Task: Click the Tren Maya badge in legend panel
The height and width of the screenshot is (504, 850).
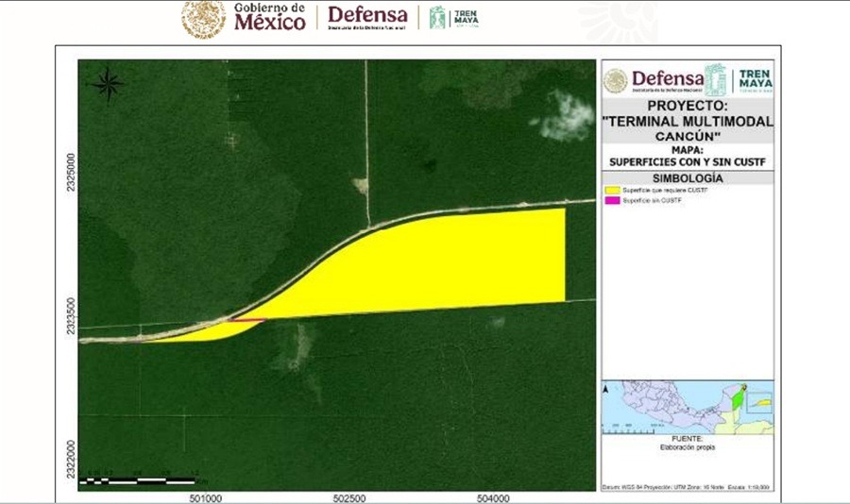Action: 754,79
